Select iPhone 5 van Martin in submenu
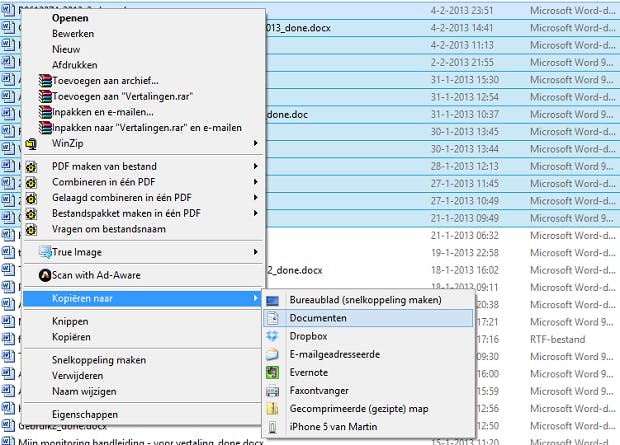The width and height of the screenshot is (620, 445). click(333, 427)
